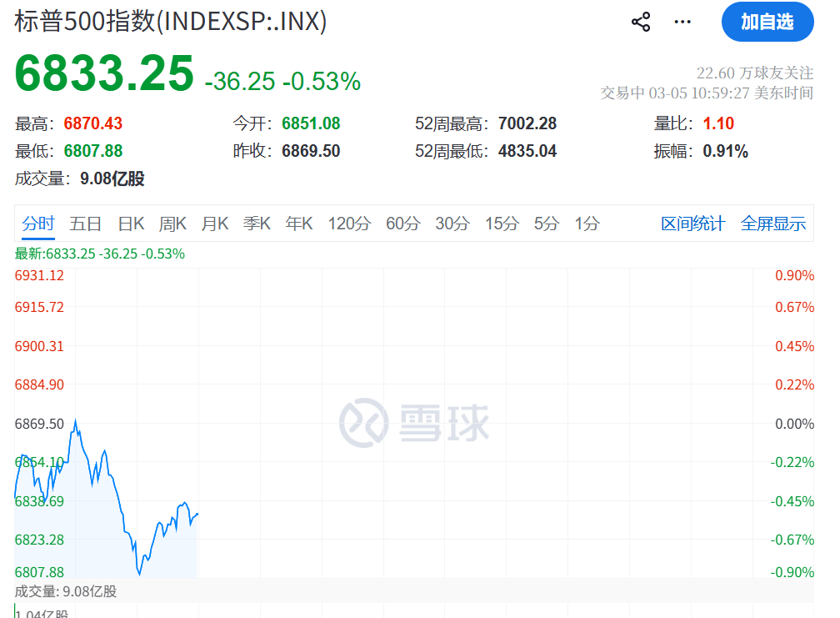The image size is (840, 618).
Task: Click the current 分时 tab
Action: 35,224
